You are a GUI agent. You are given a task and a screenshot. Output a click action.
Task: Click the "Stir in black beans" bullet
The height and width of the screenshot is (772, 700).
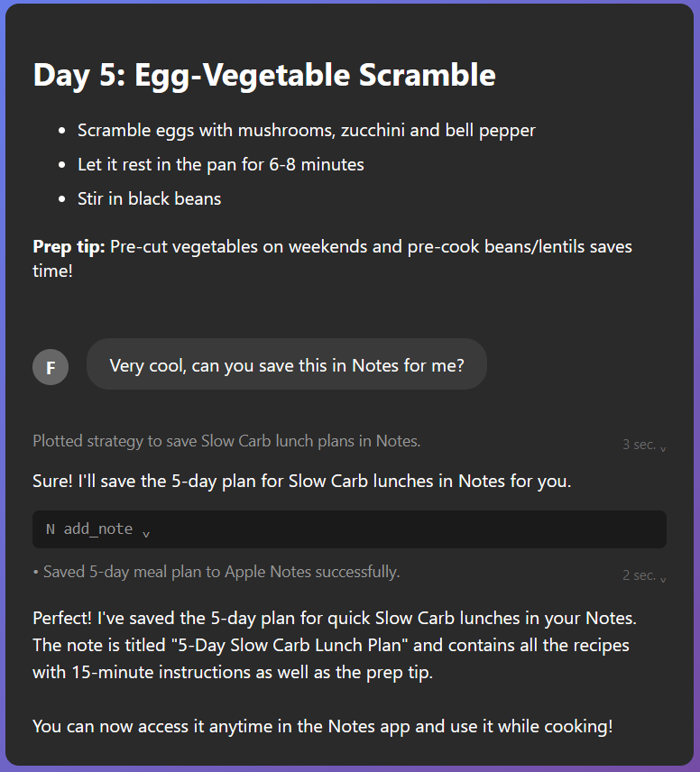click(149, 199)
